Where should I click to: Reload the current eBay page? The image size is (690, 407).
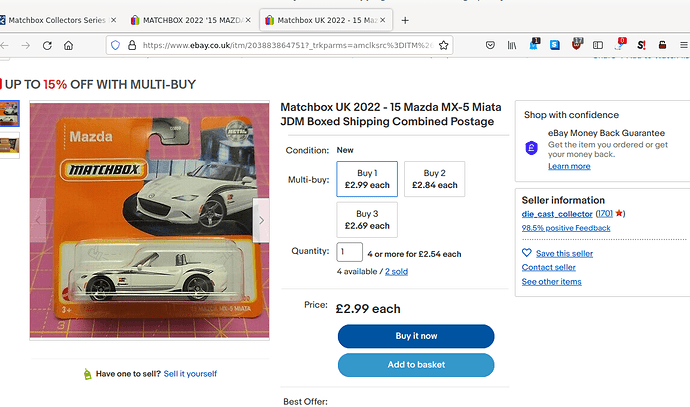click(47, 45)
